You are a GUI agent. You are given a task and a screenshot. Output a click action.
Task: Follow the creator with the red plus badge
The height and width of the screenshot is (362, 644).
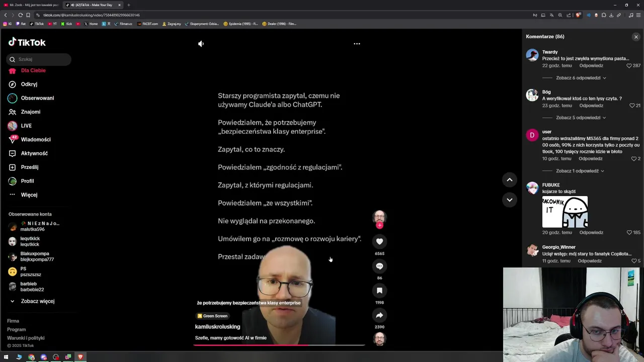pos(379,225)
